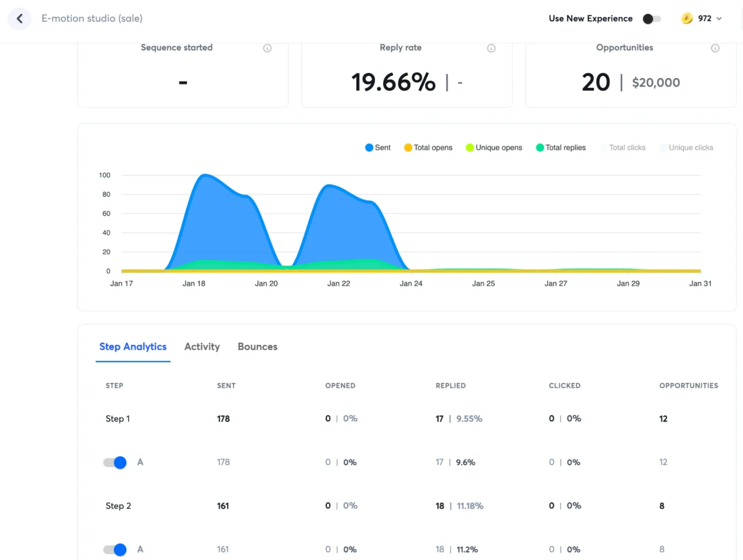This screenshot has height=560, width=743.
Task: Click the Jan 24 label on chart axis
Action: [x=411, y=284]
